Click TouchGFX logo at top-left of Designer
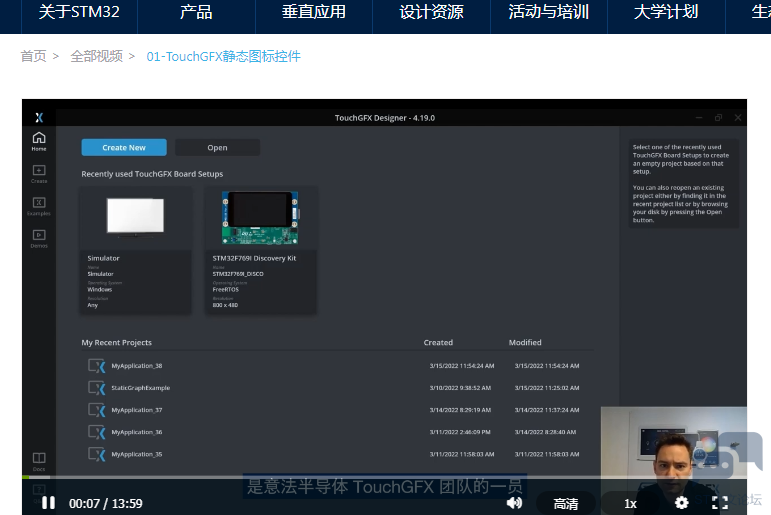Viewport: 771px width, 515px height. (x=39, y=118)
